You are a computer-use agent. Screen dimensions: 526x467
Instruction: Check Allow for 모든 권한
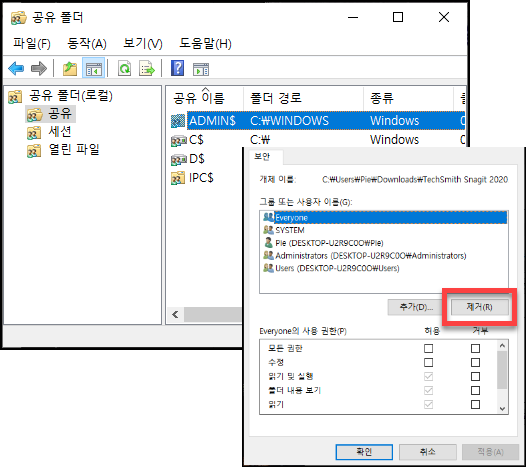pyautogui.click(x=428, y=349)
